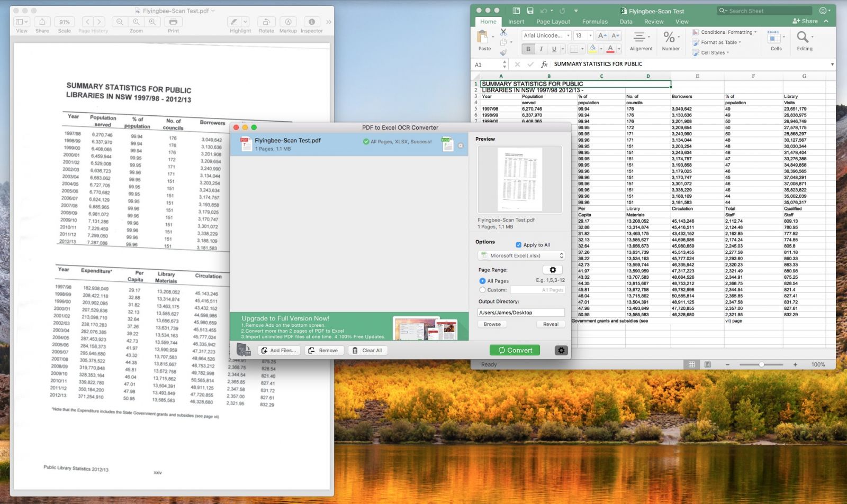Open the Share menu in Preview toolbar
This screenshot has width=847, height=504.
point(42,22)
